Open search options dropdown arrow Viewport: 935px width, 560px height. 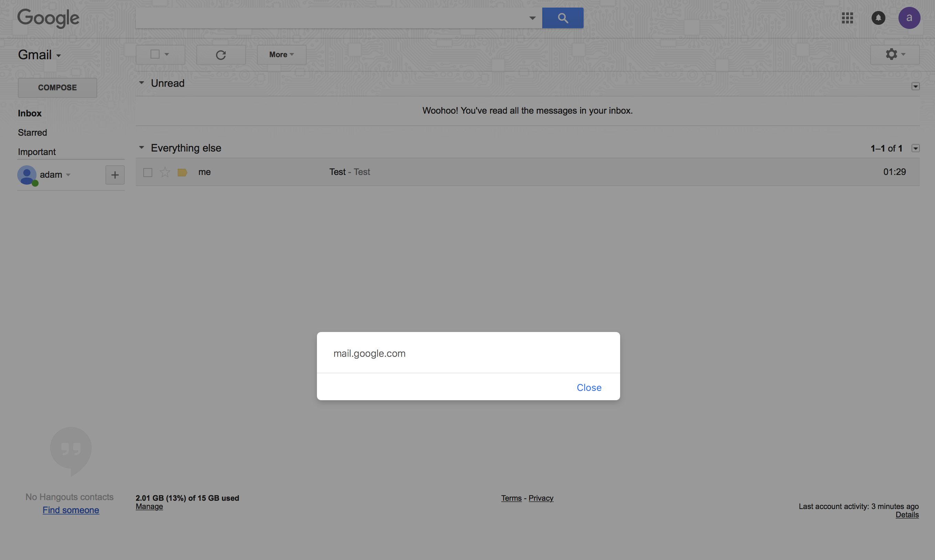532,18
